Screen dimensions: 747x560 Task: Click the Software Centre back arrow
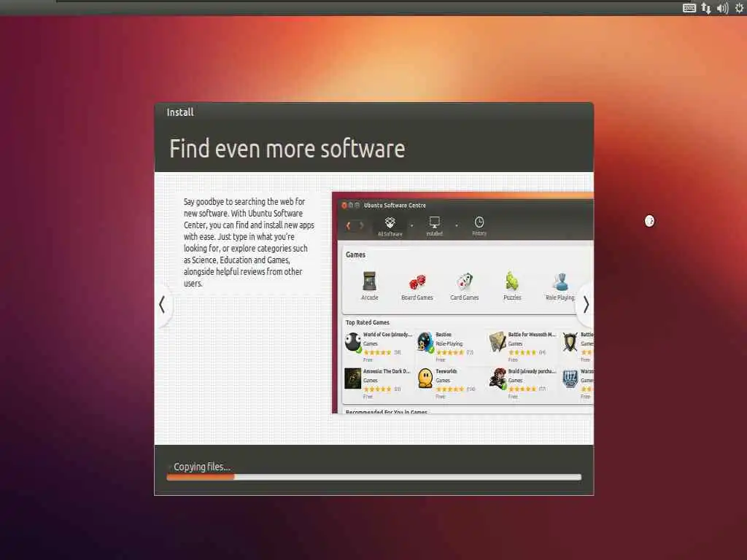click(x=349, y=226)
